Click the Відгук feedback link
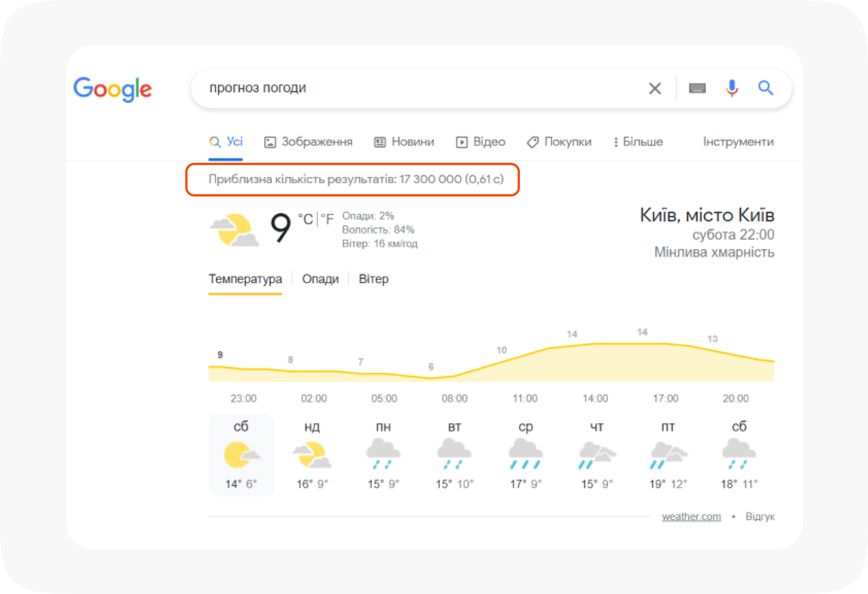This screenshot has height=594, width=868. 760,517
